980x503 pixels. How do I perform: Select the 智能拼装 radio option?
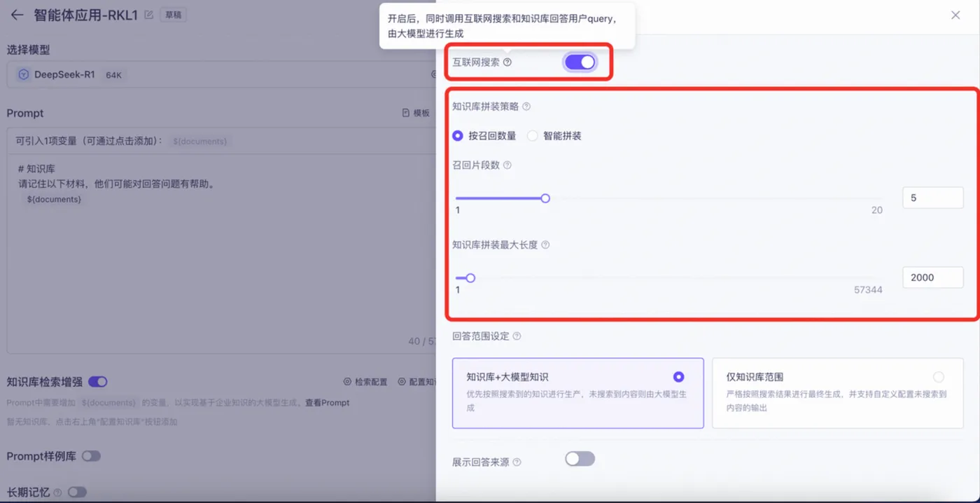point(533,136)
